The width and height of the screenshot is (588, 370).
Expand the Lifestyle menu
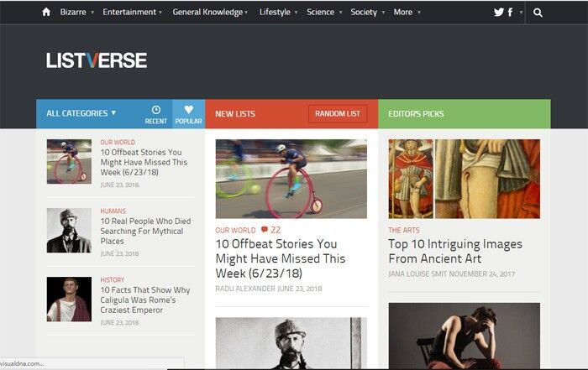tap(278, 12)
